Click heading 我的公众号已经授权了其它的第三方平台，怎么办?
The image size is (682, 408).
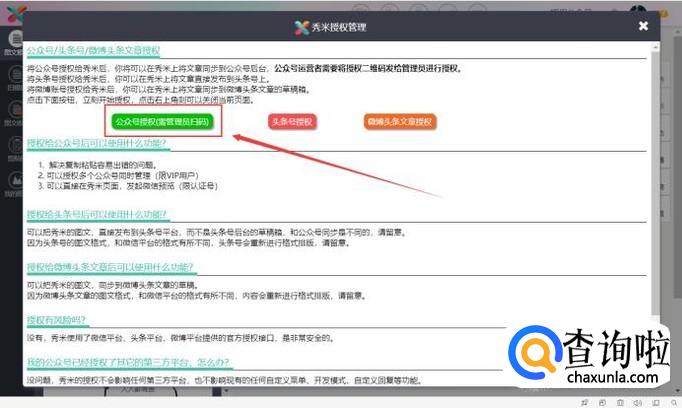click(x=128, y=362)
